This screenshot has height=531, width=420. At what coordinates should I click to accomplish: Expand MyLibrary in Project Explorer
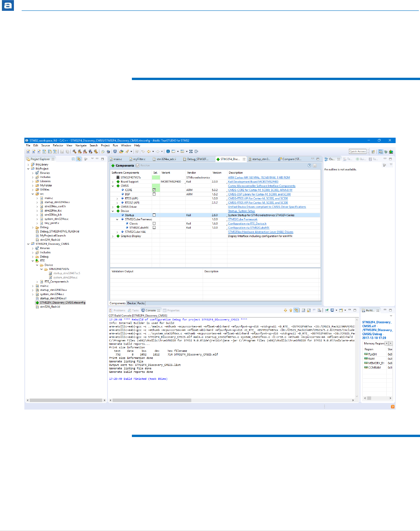(28, 164)
